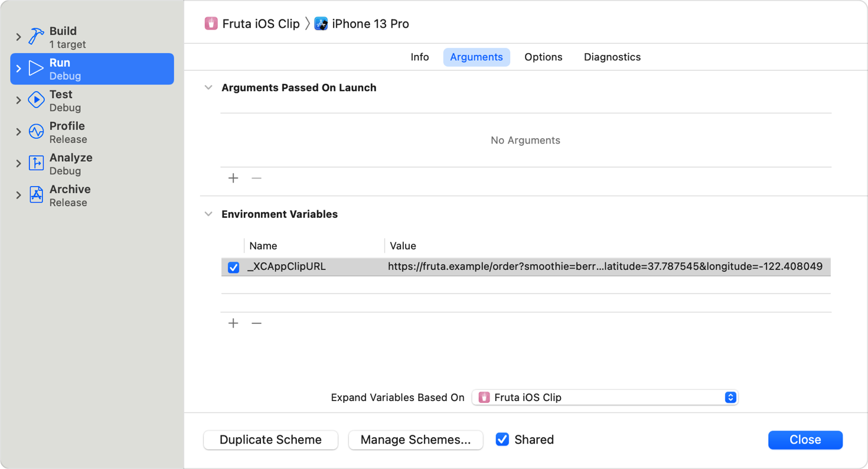
Task: Click the iPhone 13 Pro simulator icon
Action: pyautogui.click(x=321, y=24)
